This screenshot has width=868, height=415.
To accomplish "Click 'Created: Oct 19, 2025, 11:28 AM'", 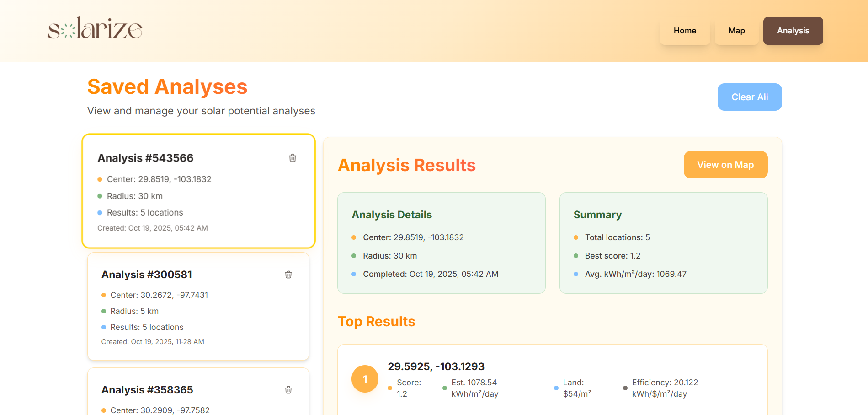I will click(153, 342).
